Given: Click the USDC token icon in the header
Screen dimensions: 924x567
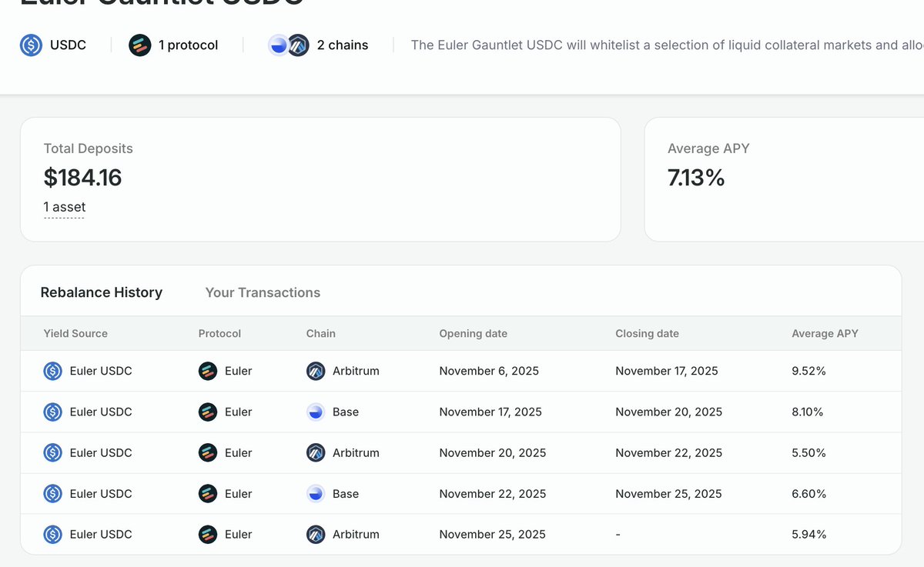Looking at the screenshot, I should [30, 45].
